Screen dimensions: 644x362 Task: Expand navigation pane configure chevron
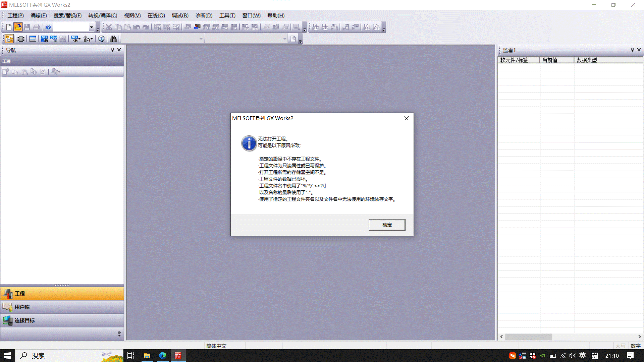point(119,334)
